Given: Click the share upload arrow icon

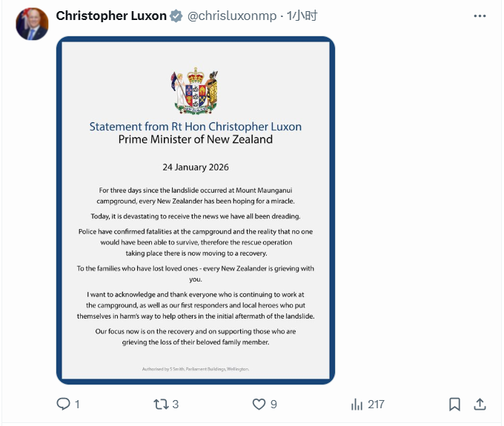Looking at the screenshot, I should point(480,404).
